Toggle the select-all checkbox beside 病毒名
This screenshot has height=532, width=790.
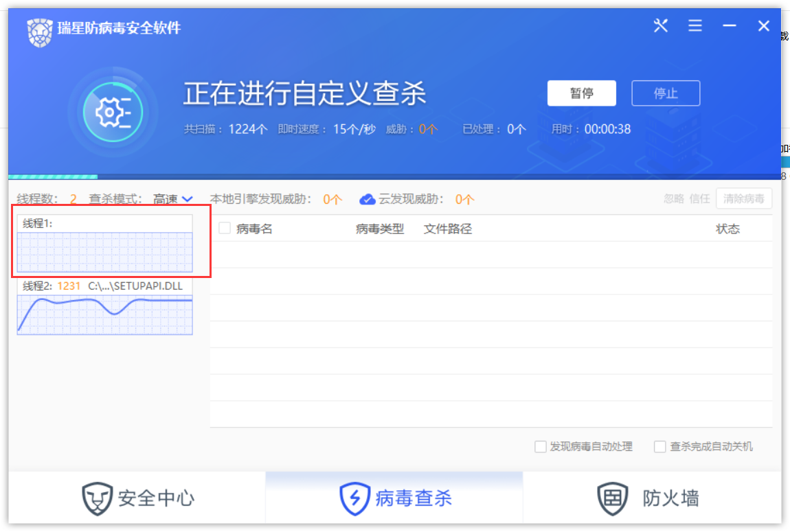pos(225,228)
